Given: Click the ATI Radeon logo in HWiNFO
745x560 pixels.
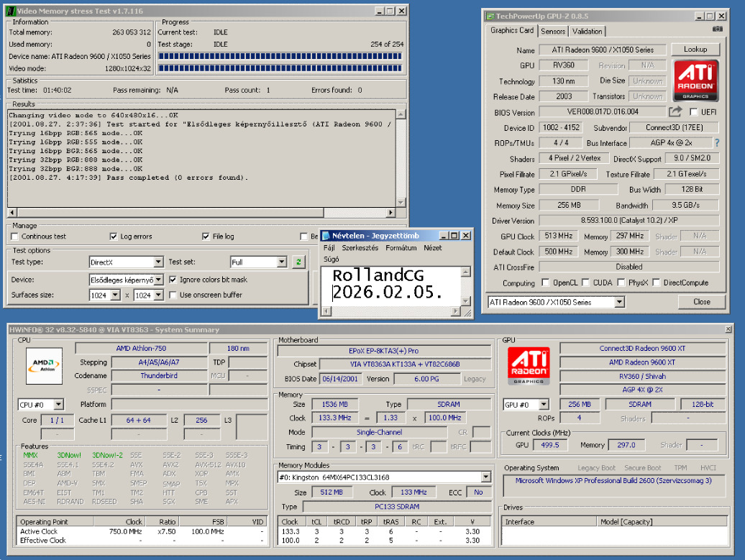Looking at the screenshot, I should 528,367.
